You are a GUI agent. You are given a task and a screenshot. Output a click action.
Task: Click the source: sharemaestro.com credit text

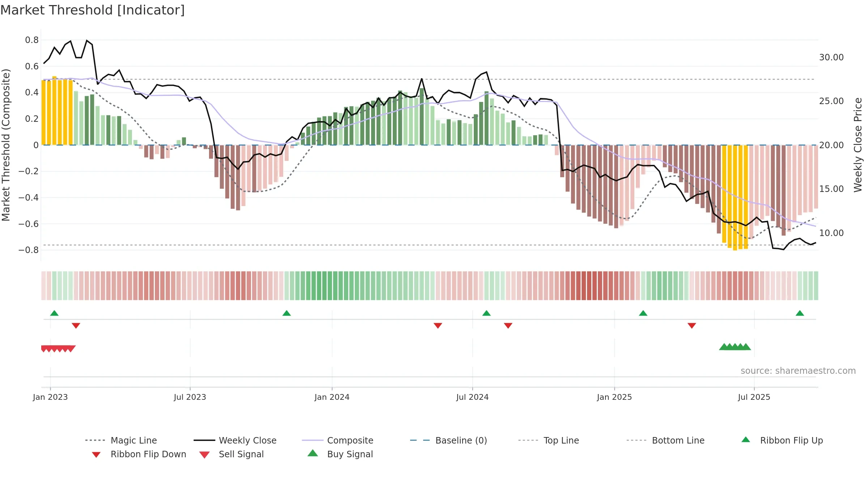point(798,371)
